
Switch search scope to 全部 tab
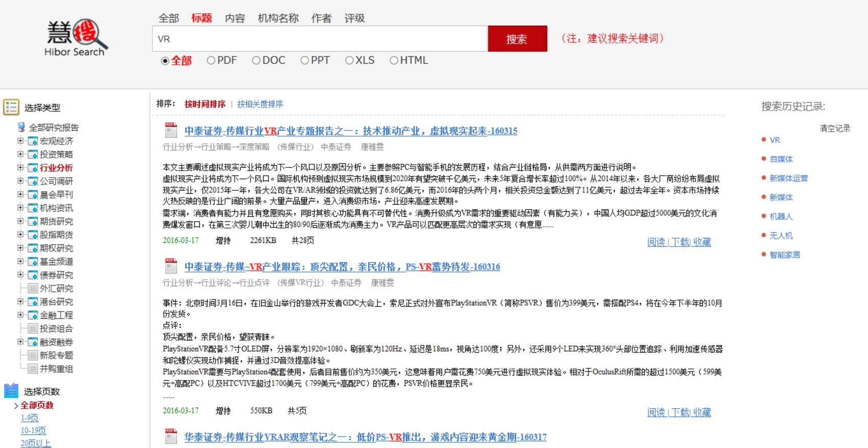pos(169,18)
